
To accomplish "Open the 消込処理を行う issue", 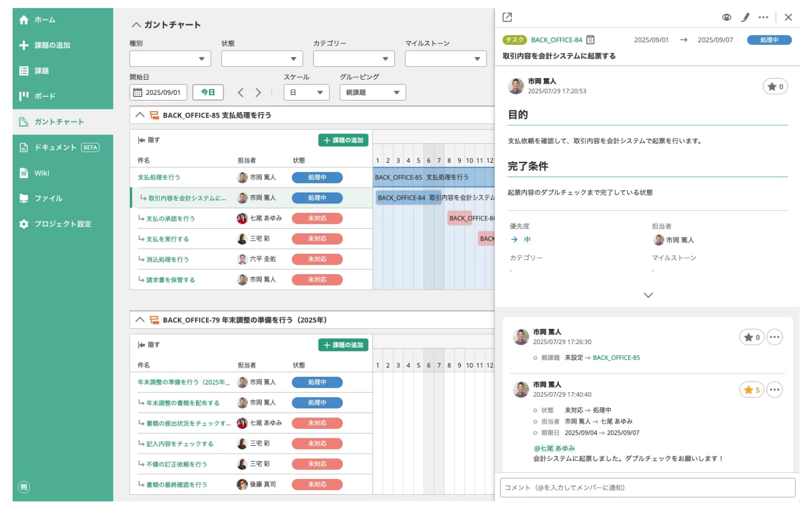I will pyautogui.click(x=167, y=260).
